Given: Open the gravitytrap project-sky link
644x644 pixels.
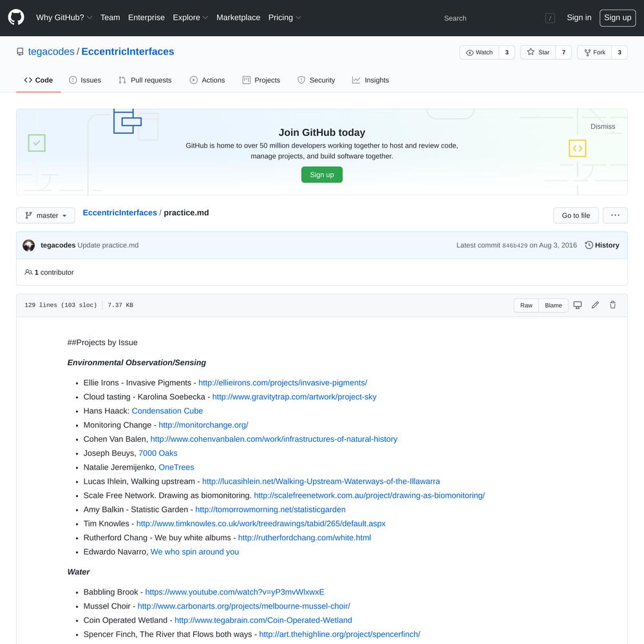Looking at the screenshot, I should tap(294, 397).
